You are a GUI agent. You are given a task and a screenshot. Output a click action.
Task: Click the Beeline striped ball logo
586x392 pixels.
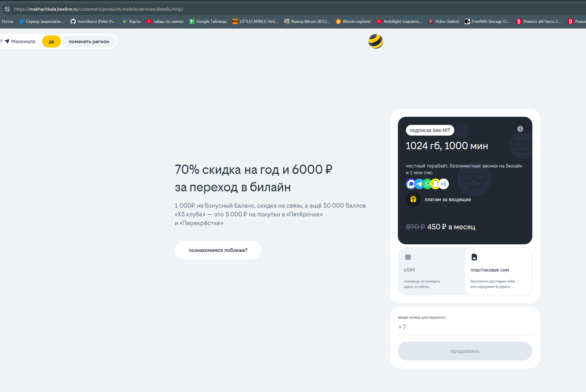(375, 41)
